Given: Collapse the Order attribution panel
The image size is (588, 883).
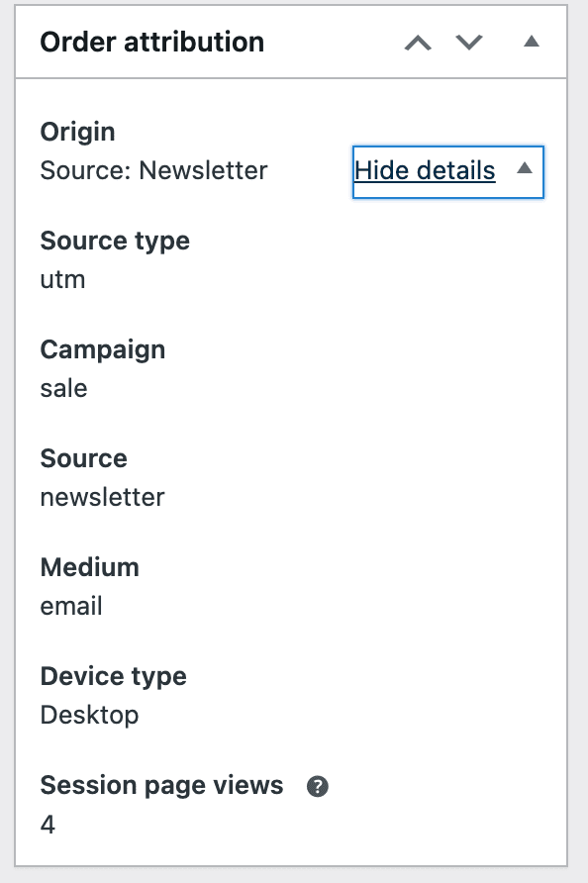Looking at the screenshot, I should [x=532, y=42].
